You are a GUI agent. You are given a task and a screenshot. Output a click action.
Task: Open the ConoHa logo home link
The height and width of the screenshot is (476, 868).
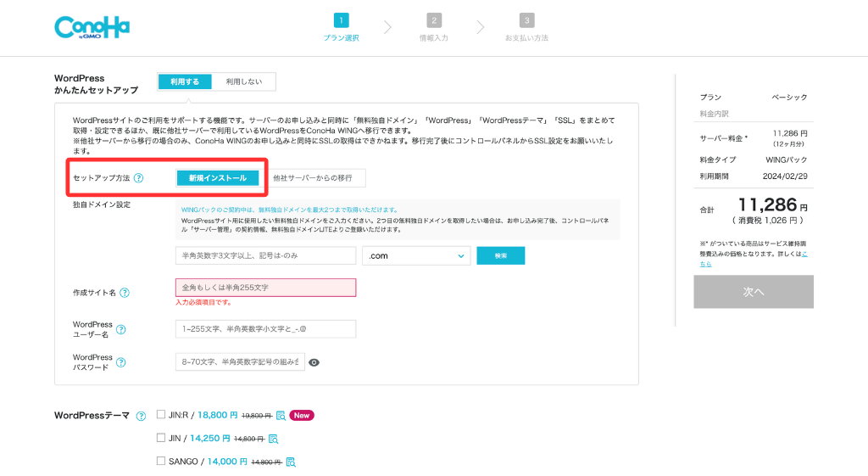click(x=92, y=27)
